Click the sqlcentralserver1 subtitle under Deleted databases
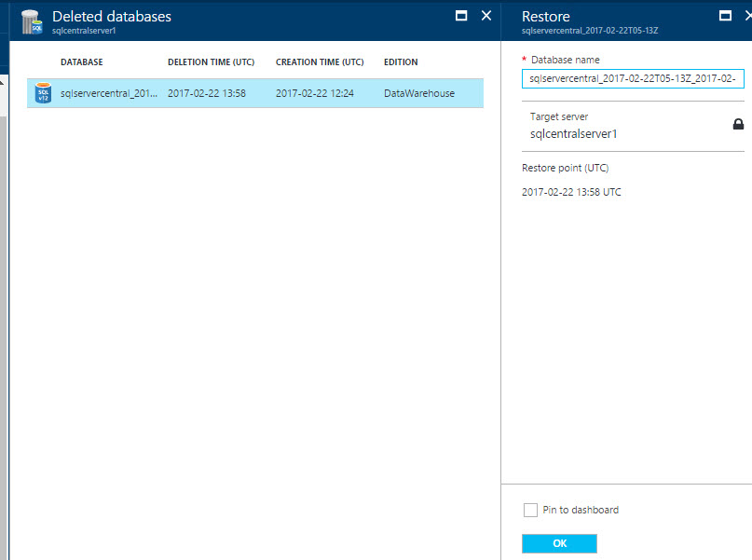The width and height of the screenshot is (752, 560). 84,31
